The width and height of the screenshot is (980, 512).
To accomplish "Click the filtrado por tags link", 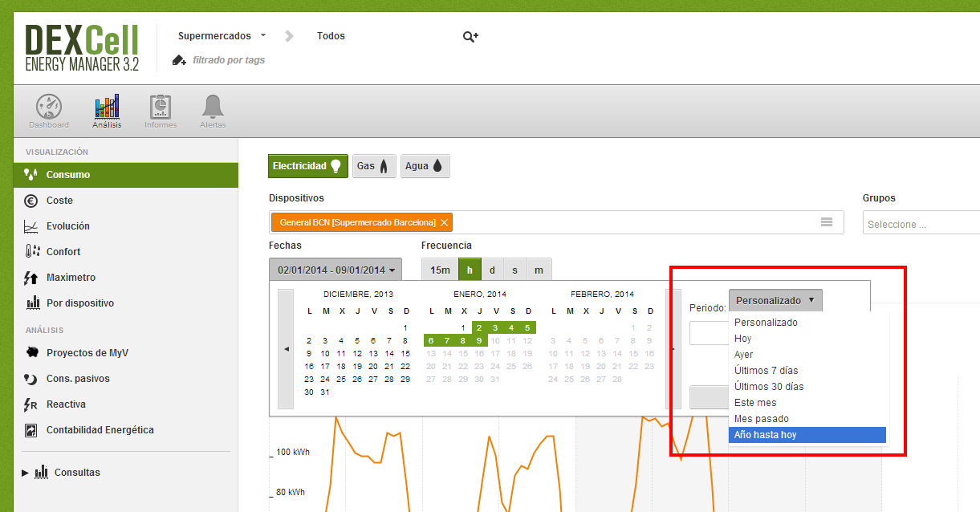I will (229, 60).
